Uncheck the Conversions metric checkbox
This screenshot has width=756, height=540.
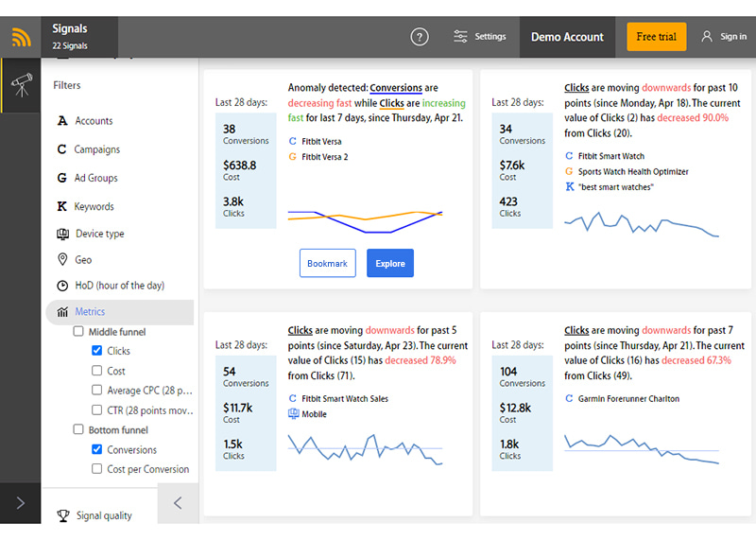tap(97, 449)
